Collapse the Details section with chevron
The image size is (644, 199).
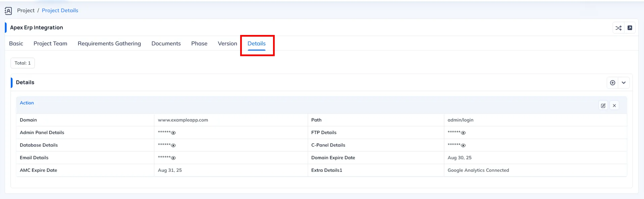[x=624, y=83]
